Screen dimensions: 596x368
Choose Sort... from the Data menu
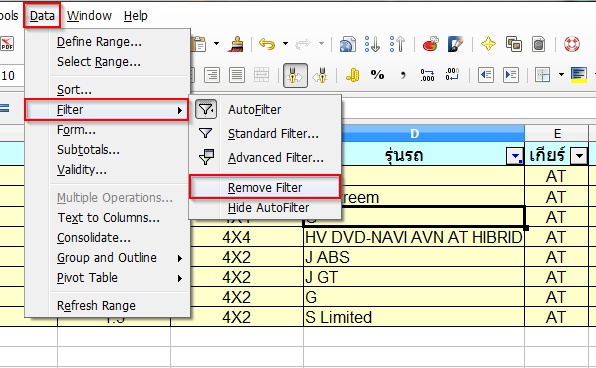[74, 90]
